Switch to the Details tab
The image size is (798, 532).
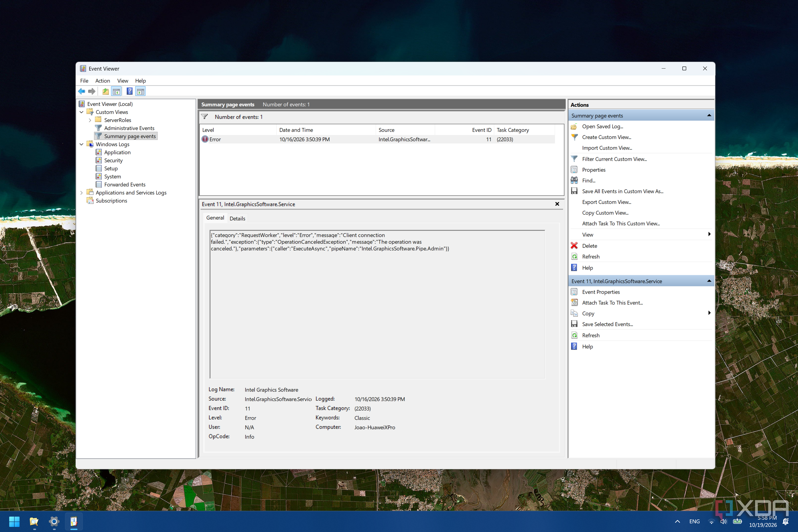[237, 218]
